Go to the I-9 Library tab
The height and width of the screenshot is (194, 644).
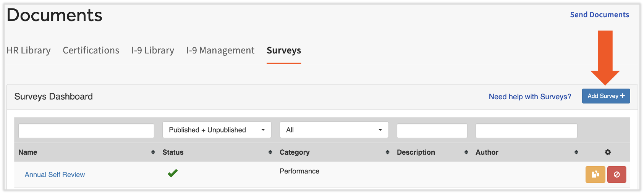(x=153, y=50)
